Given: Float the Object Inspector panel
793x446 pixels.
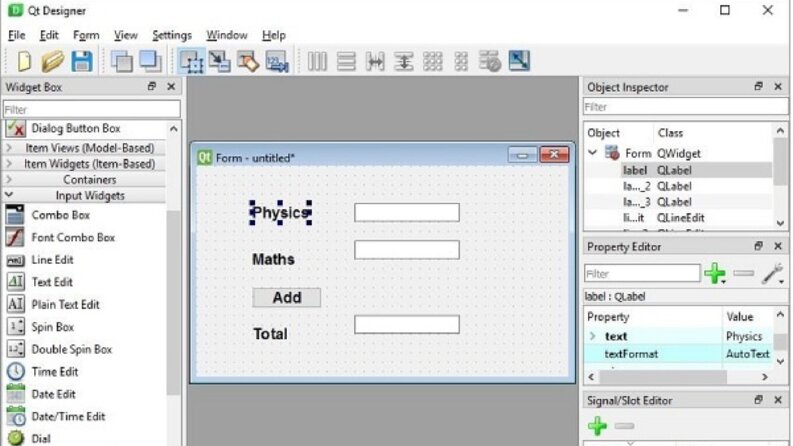Looking at the screenshot, I should (758, 86).
